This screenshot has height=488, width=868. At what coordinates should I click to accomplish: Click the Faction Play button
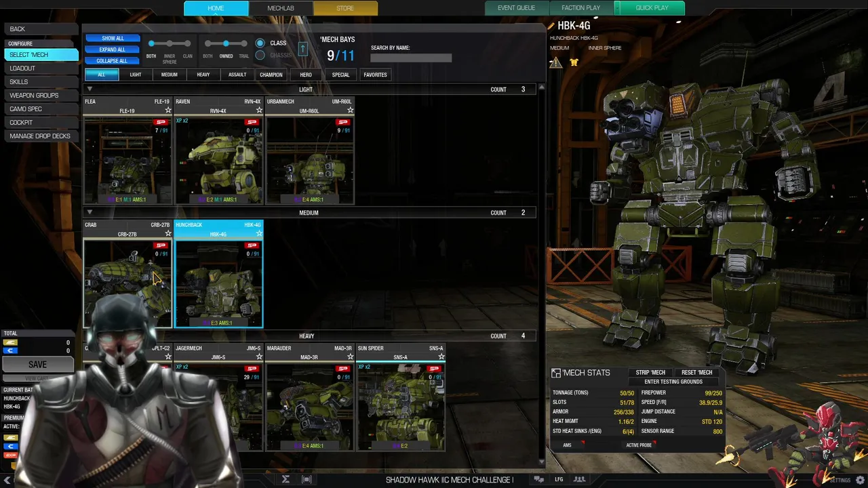click(580, 8)
